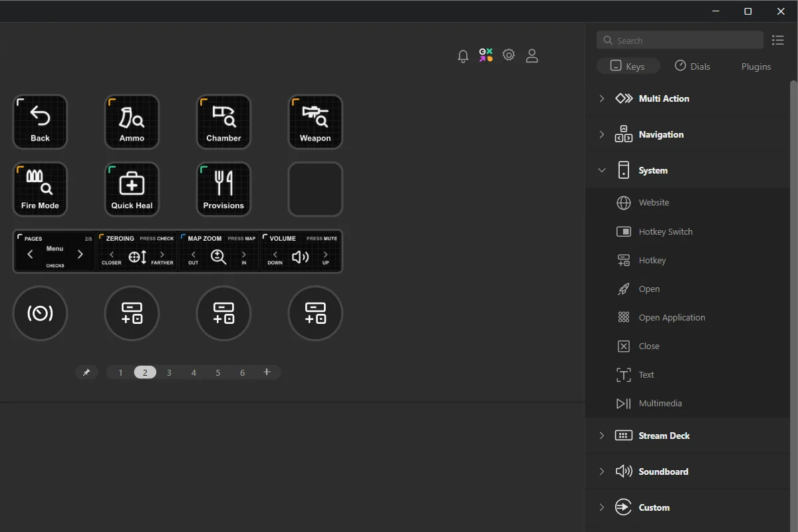The width and height of the screenshot is (798, 532).
Task: Select the Map Zoom touch strip segment
Action: click(x=219, y=251)
